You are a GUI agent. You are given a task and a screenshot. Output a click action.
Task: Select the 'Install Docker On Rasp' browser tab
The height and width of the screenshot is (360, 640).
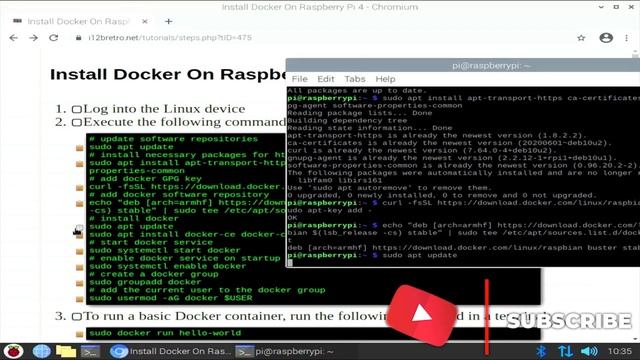[x=78, y=21]
